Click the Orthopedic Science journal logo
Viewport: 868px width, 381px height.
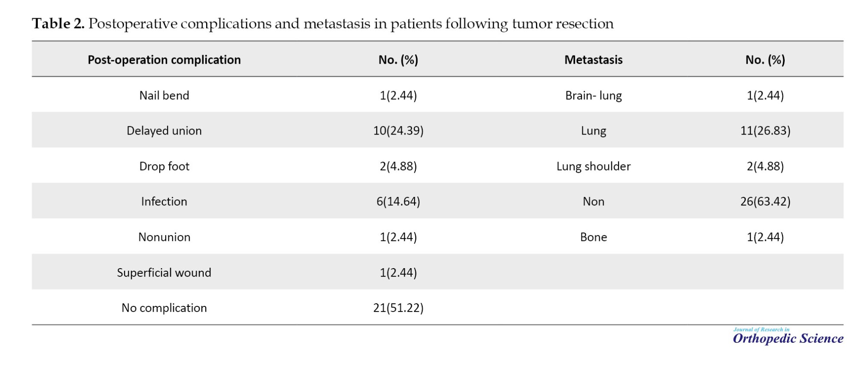[788, 336]
